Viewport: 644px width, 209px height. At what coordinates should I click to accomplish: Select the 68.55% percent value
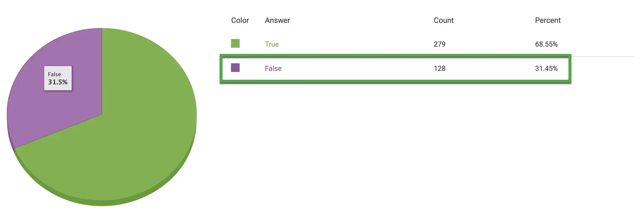pos(546,44)
